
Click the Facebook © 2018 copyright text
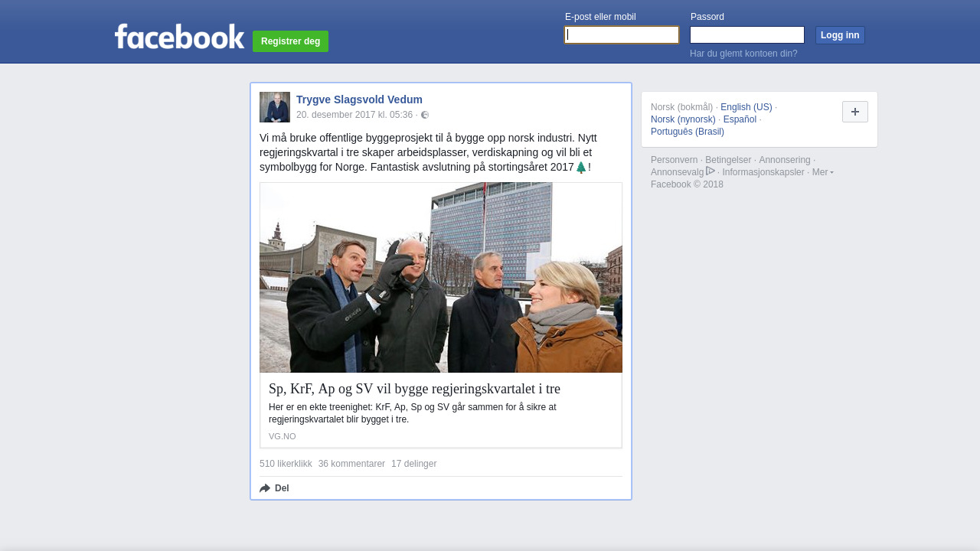[x=687, y=184]
